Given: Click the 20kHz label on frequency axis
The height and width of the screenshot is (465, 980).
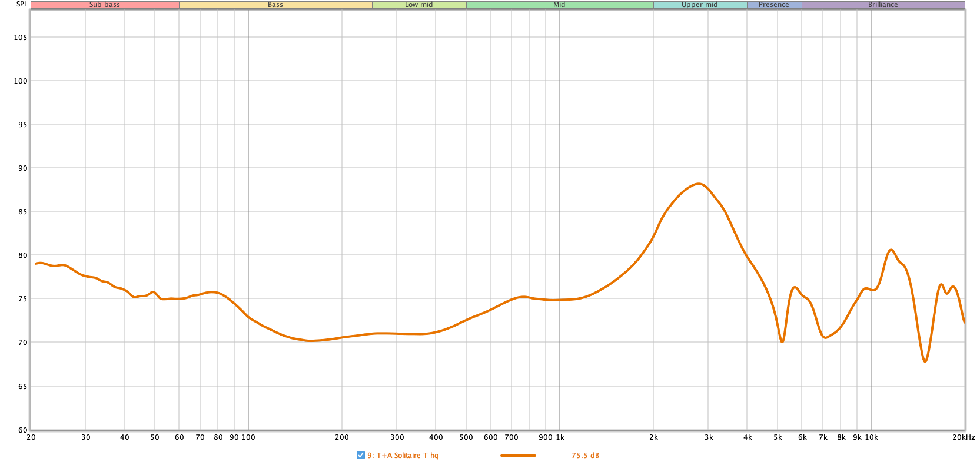Looking at the screenshot, I should pos(964,437).
